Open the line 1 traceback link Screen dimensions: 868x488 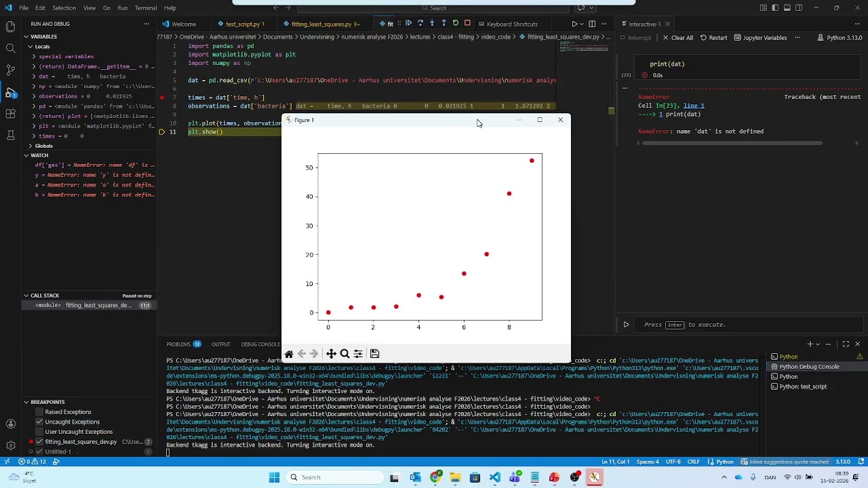tap(694, 106)
